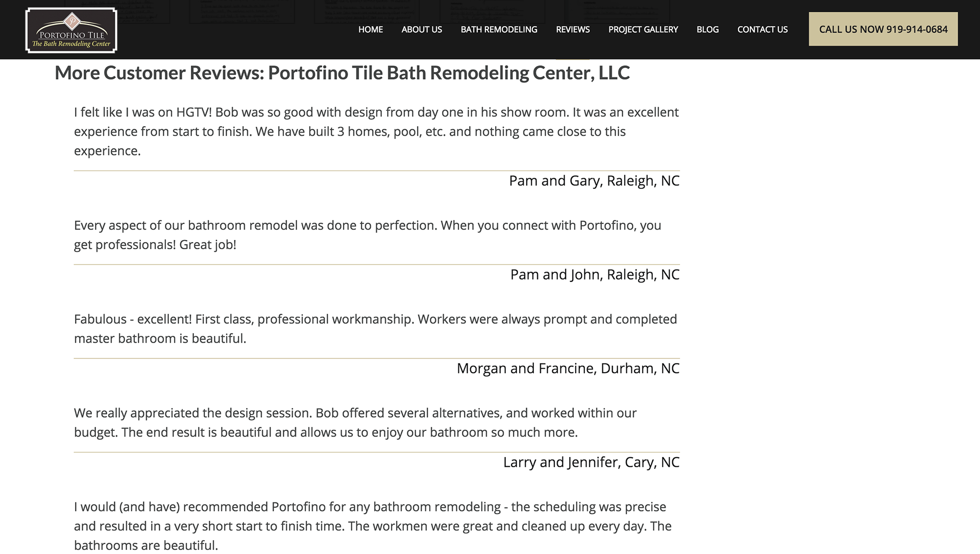Click the More Customer Reviews heading
Screen dimensions: 980x554
[342, 73]
